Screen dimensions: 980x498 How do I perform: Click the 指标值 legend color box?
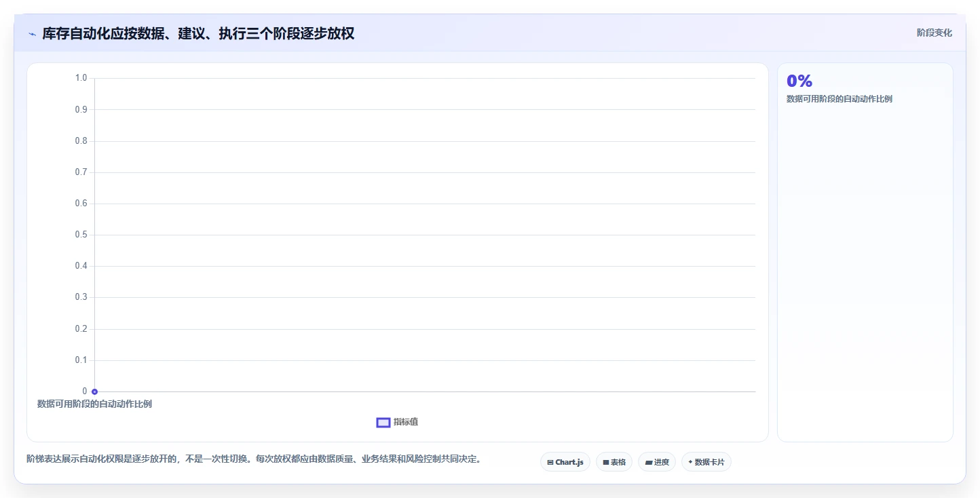[383, 423]
